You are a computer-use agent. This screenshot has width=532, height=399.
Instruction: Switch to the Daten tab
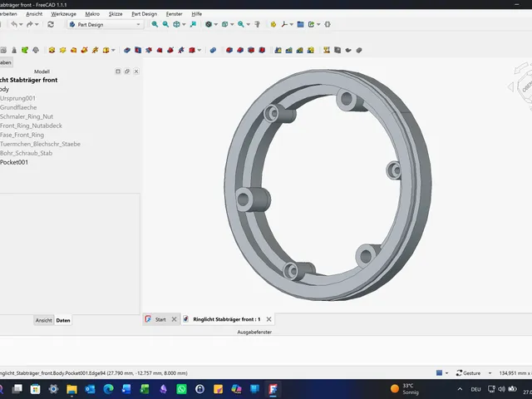click(x=63, y=320)
